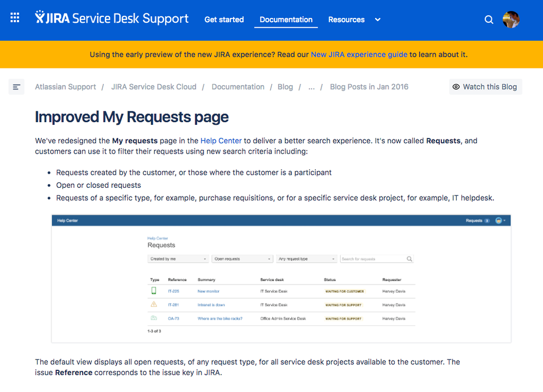Toggle the sidebar navigation icon
This screenshot has width=543, height=392.
[x=16, y=87]
